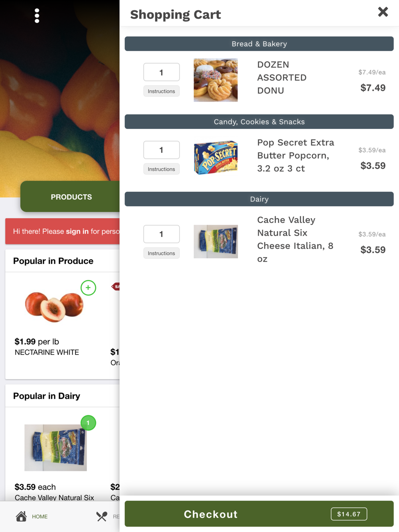The height and width of the screenshot is (532, 399).
Task: Tap the $14.67 cart total badge
Action: 349,514
